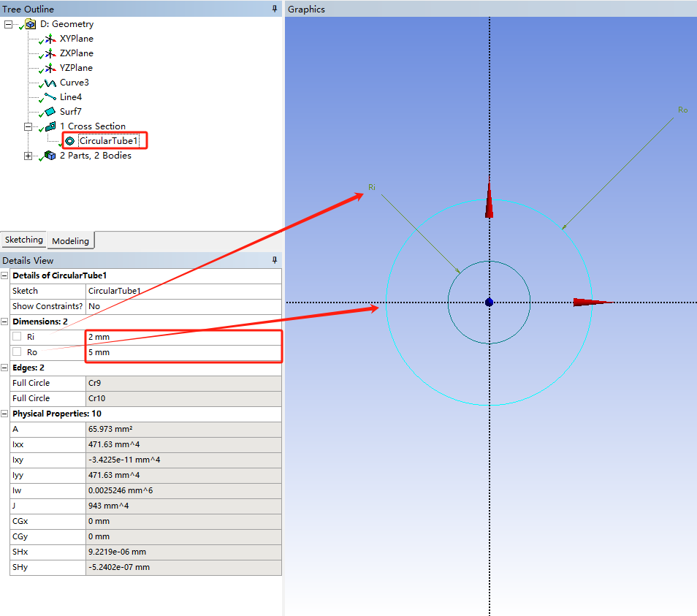
Task: Select the 1 Cross Section label
Action: (93, 126)
